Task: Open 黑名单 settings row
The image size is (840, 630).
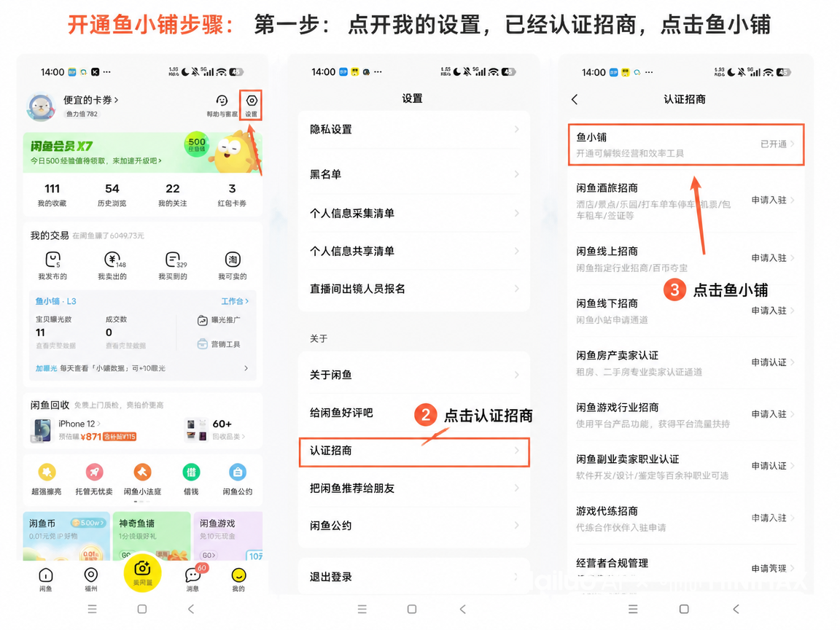Action: (x=414, y=174)
